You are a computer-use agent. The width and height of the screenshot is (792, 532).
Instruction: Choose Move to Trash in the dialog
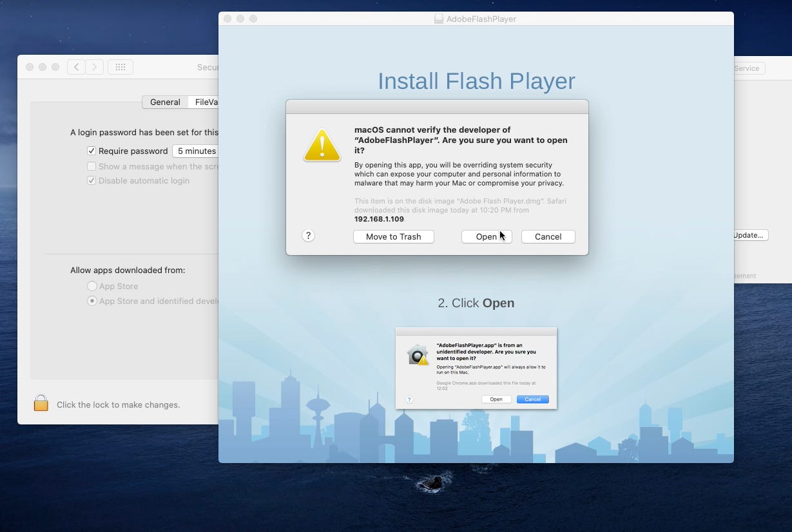coord(393,236)
